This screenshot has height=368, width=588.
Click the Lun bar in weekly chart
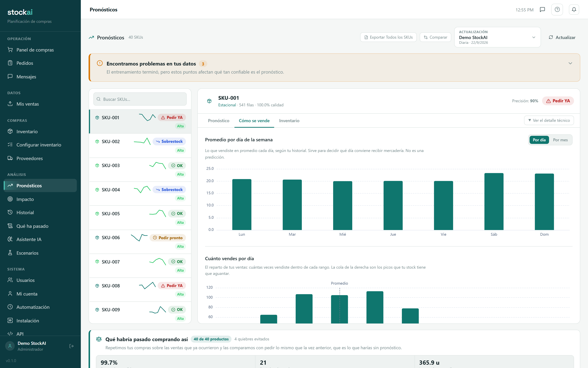[242, 204]
